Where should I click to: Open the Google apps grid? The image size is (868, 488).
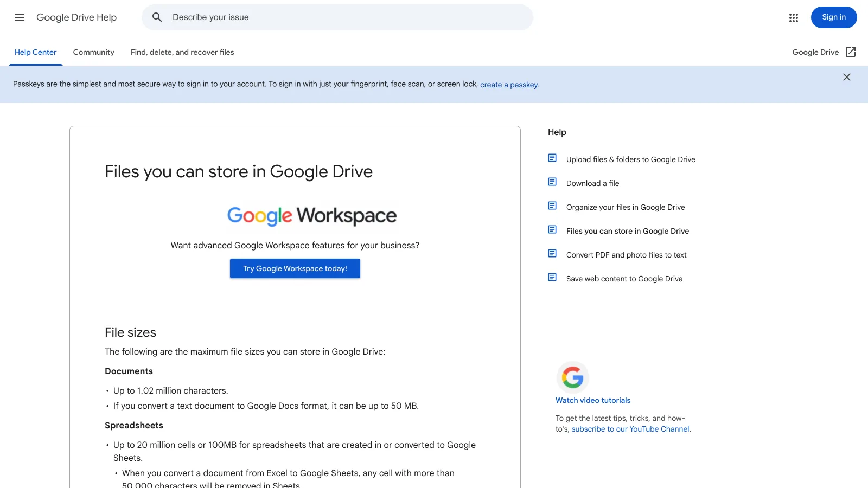pos(794,17)
